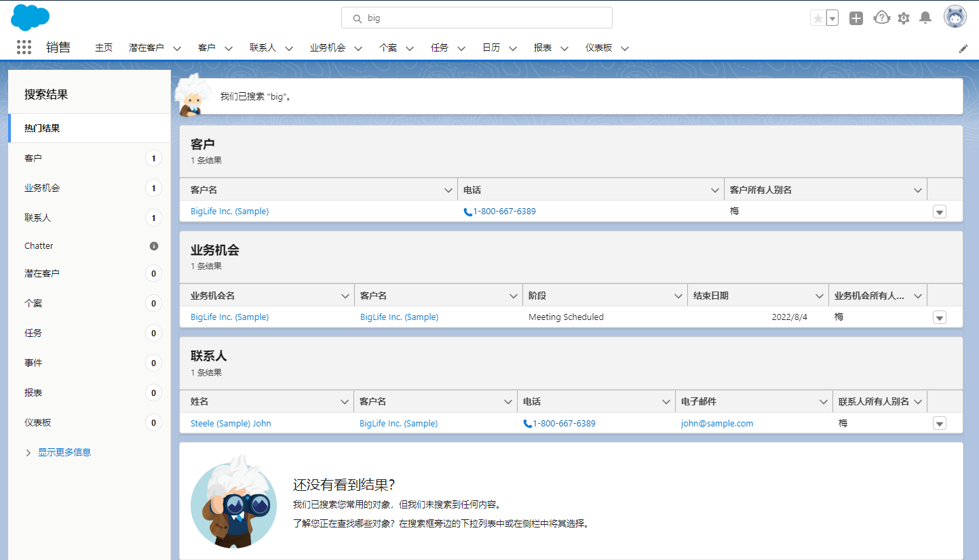Filter results by 业务机会 in sidebar
979x560 pixels.
click(90, 188)
